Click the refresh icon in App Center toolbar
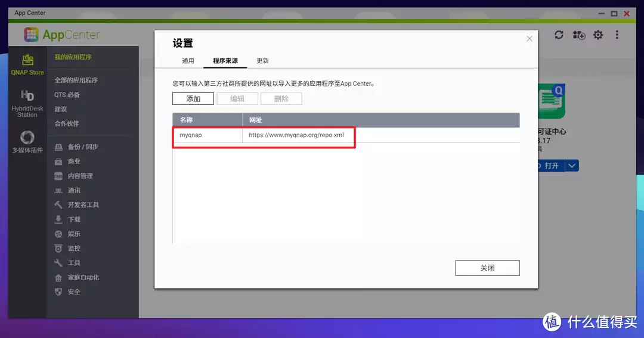 coord(559,35)
